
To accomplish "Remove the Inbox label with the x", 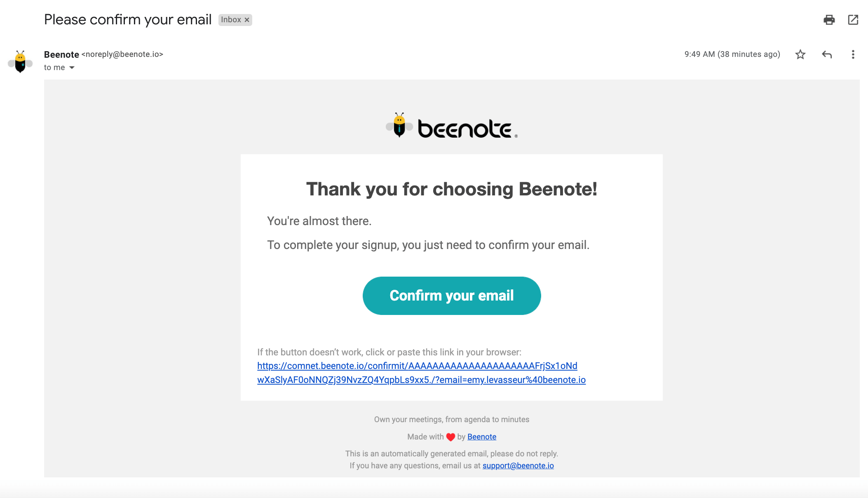I will tap(247, 20).
